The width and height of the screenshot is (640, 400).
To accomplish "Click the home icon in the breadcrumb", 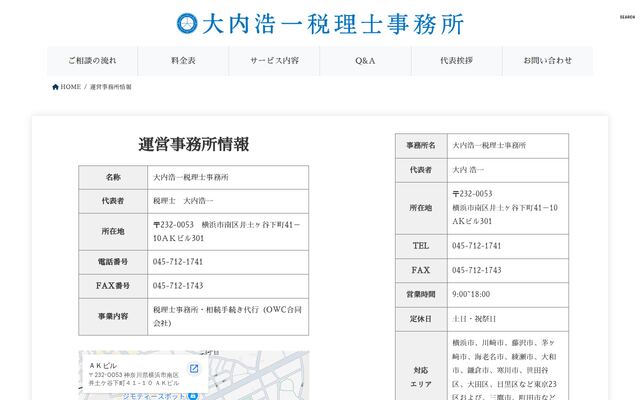I will pos(56,87).
